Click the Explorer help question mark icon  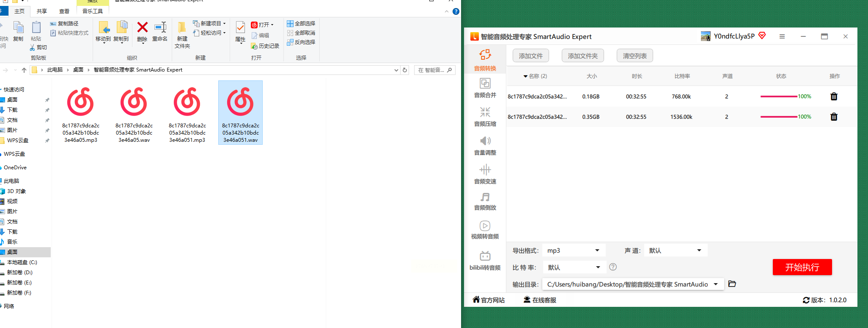click(456, 11)
